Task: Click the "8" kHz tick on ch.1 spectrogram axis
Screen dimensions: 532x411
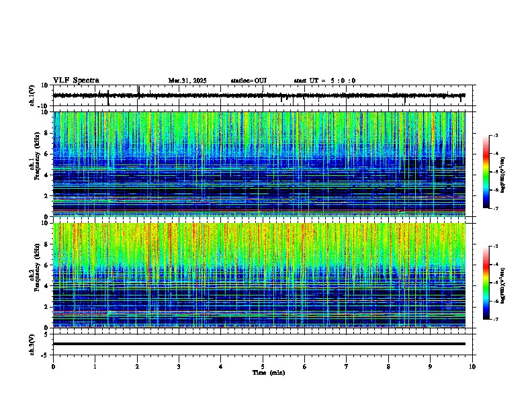Action: pyautogui.click(x=46, y=133)
